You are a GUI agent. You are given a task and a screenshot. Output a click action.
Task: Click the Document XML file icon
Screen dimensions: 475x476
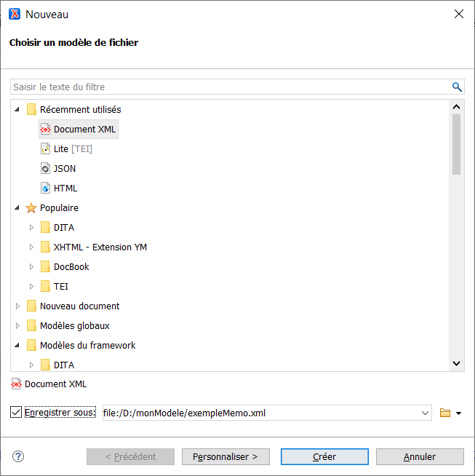(45, 130)
